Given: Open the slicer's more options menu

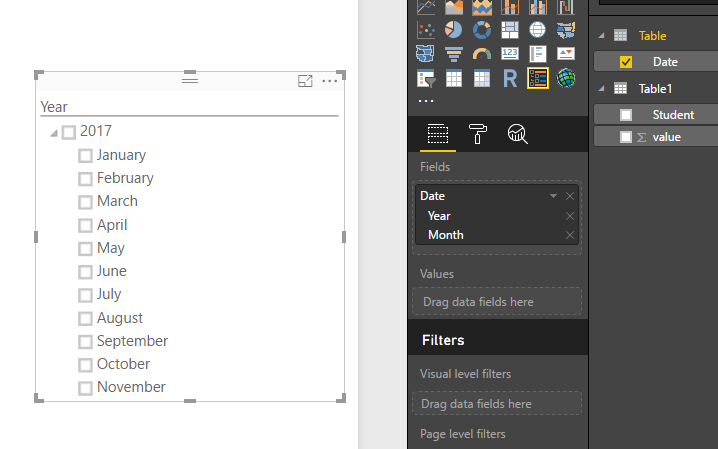Looking at the screenshot, I should (330, 81).
